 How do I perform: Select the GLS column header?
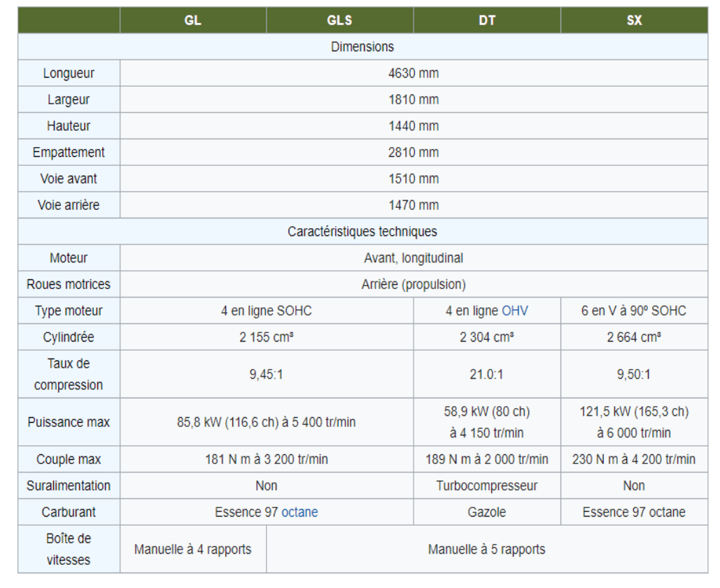pyautogui.click(x=339, y=20)
